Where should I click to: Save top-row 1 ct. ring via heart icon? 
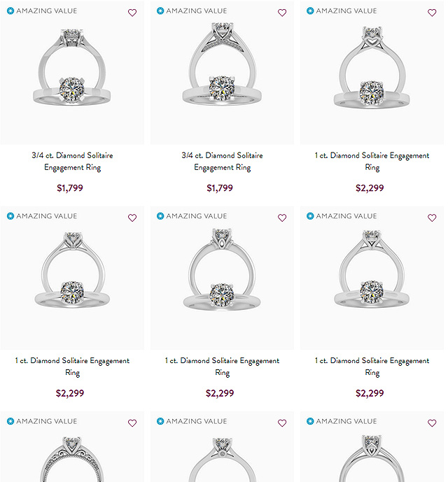pos(432,13)
